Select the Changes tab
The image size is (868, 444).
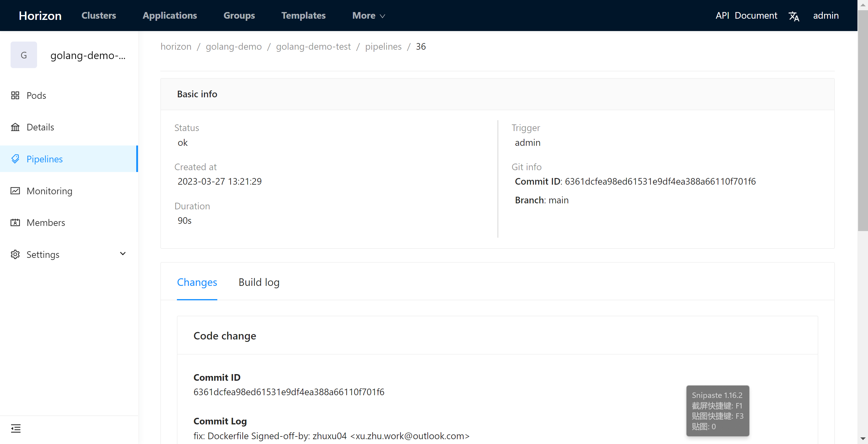[197, 282]
